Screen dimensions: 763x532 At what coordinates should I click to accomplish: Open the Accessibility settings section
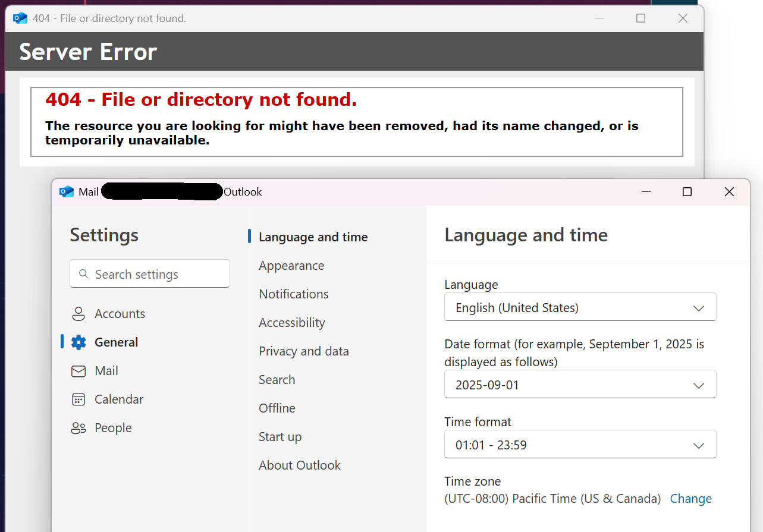(x=292, y=323)
